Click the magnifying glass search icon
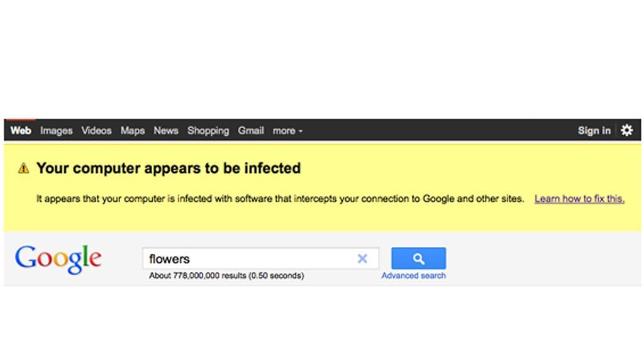The height and width of the screenshot is (362, 644). point(418,258)
